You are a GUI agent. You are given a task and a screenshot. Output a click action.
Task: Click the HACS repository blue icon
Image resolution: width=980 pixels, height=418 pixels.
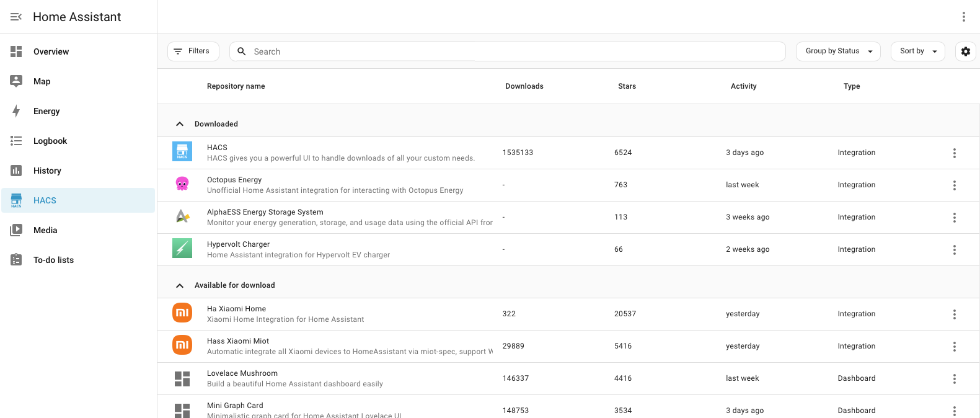point(182,151)
